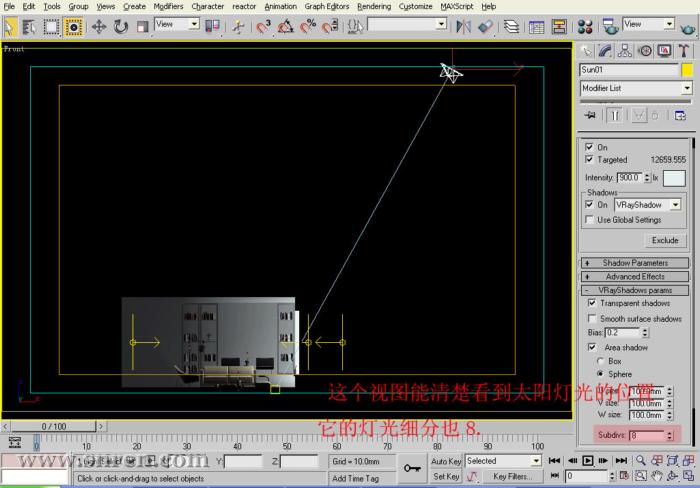The image size is (700, 488).
Task: Click the Key Filters button
Action: [x=513, y=477]
